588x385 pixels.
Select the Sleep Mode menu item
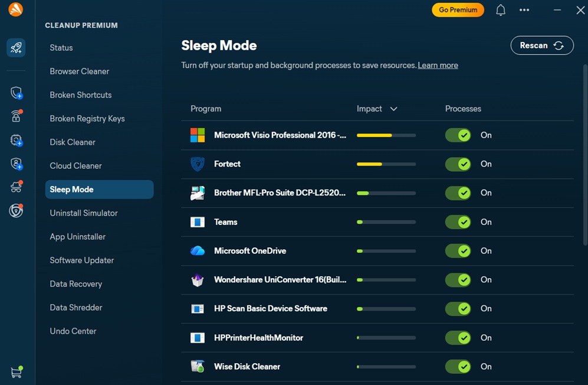[99, 190]
